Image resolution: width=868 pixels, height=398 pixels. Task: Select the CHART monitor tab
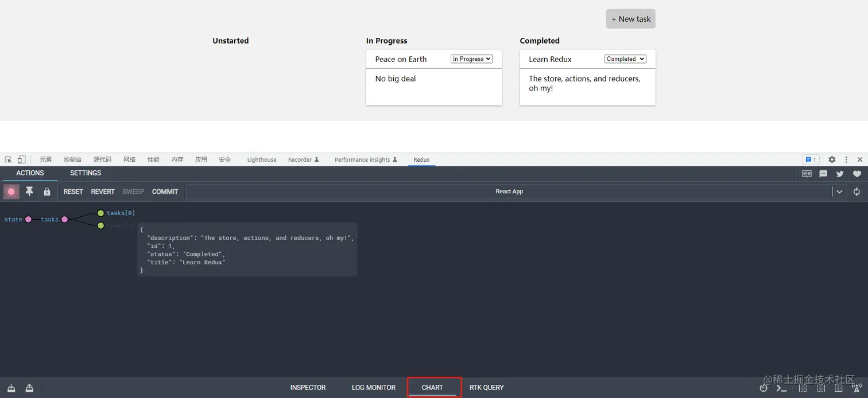[432, 388]
